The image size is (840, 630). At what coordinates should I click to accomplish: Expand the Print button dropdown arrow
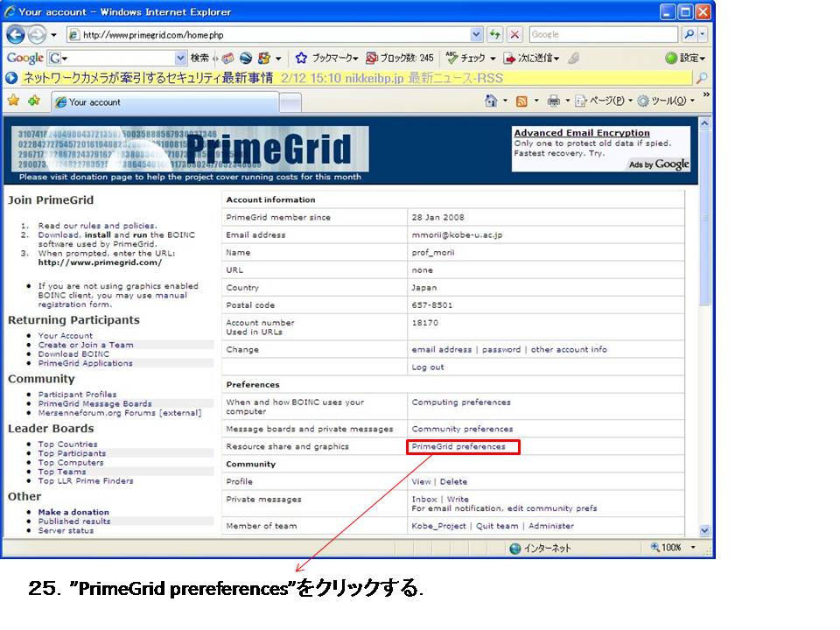tap(567, 101)
